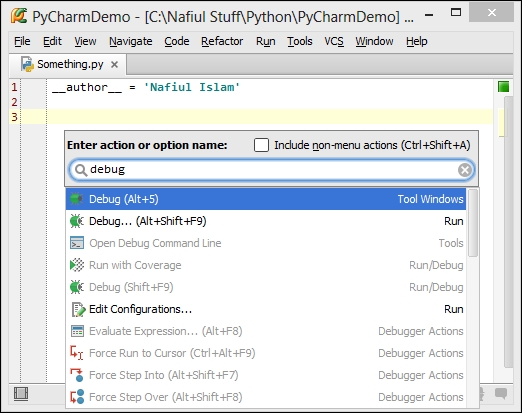
Task: Open the Edit menu
Action: [52, 41]
